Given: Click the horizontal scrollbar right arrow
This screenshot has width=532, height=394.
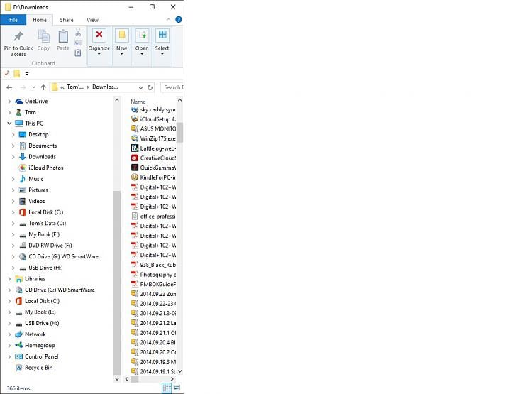Looking at the screenshot, I should pos(172,378).
